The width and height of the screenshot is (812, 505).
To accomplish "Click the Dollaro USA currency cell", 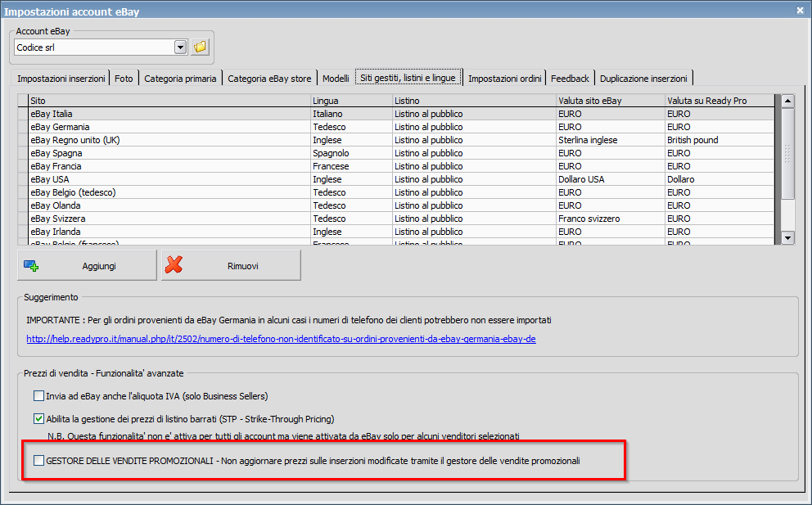I will [611, 179].
